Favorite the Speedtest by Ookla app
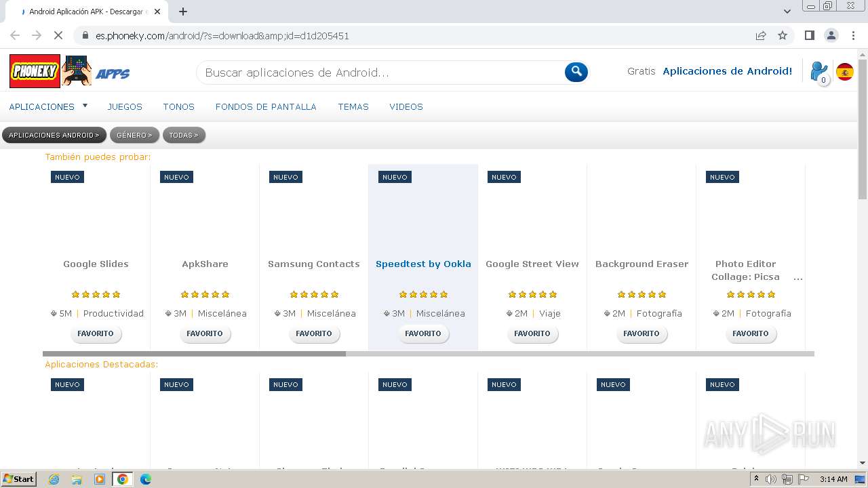Viewport: 868px width, 488px height. click(423, 333)
